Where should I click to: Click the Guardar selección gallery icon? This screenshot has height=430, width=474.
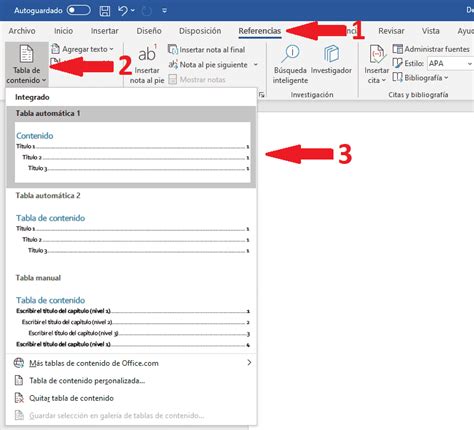point(19,415)
